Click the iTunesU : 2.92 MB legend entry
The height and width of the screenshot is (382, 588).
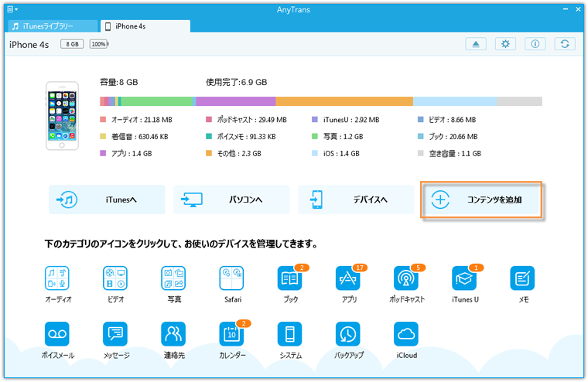click(346, 120)
